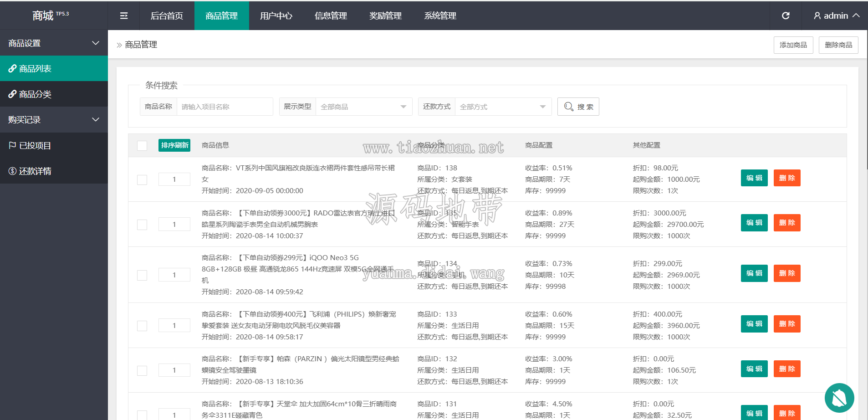Click sort order input for product 132
This screenshot has height=420, width=868.
174,370
